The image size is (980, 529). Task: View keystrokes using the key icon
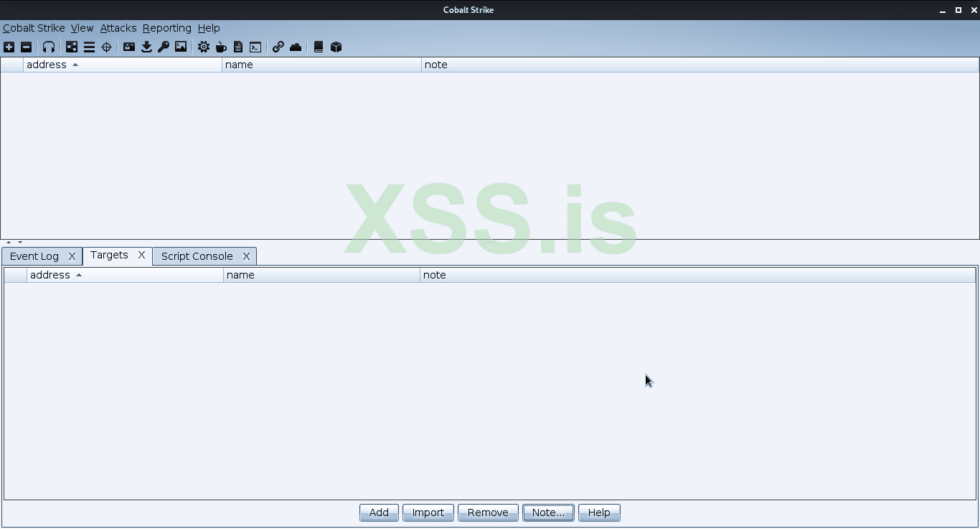[x=164, y=47]
